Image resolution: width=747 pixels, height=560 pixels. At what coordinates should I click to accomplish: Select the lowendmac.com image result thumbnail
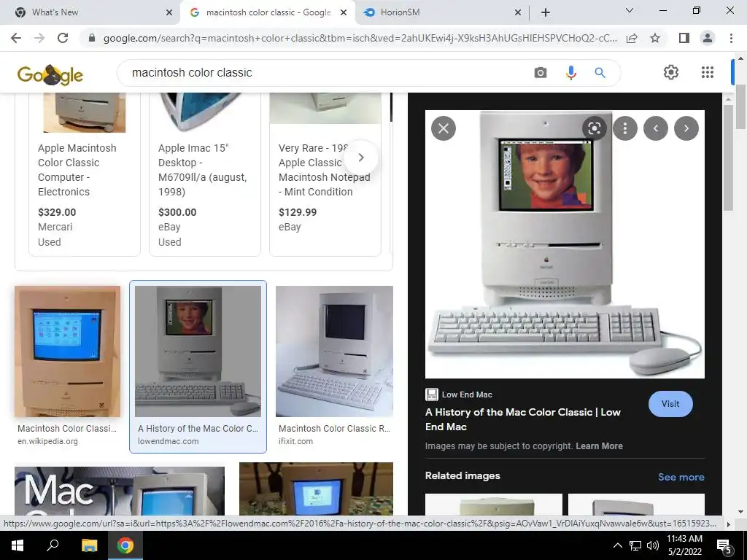198,351
